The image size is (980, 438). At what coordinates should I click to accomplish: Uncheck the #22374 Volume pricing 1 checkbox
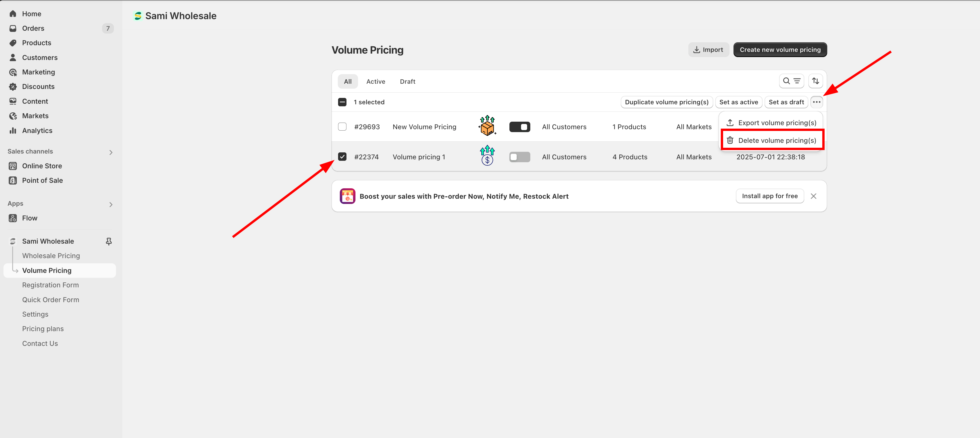tap(342, 157)
